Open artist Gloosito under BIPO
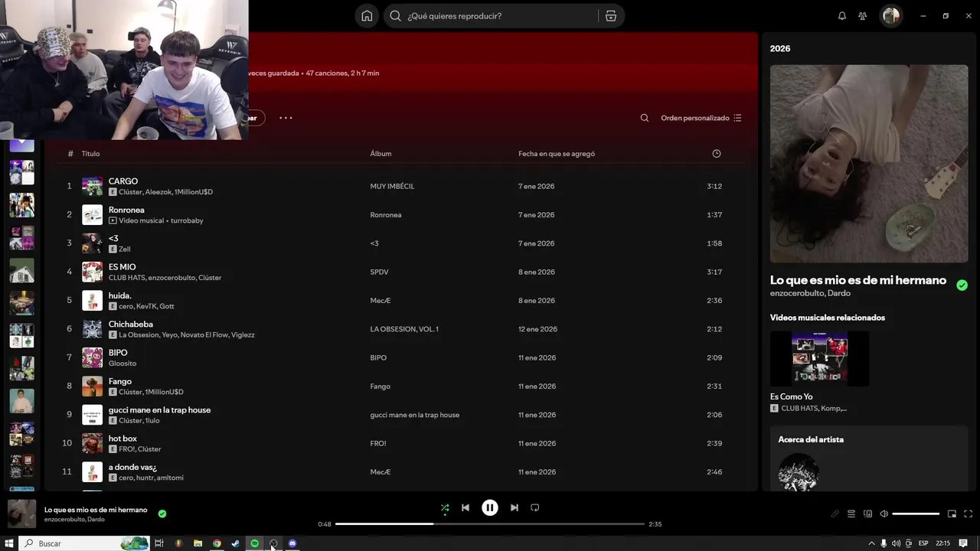The height and width of the screenshot is (551, 980). [122, 364]
